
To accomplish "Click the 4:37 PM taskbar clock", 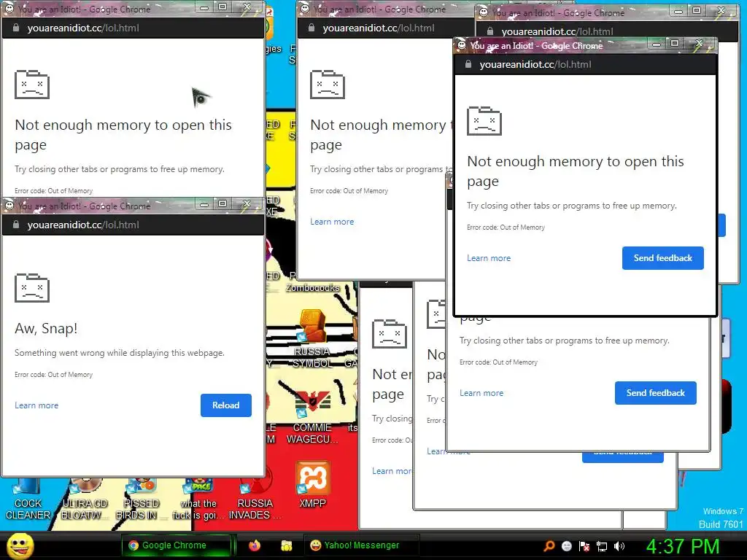I will point(683,546).
